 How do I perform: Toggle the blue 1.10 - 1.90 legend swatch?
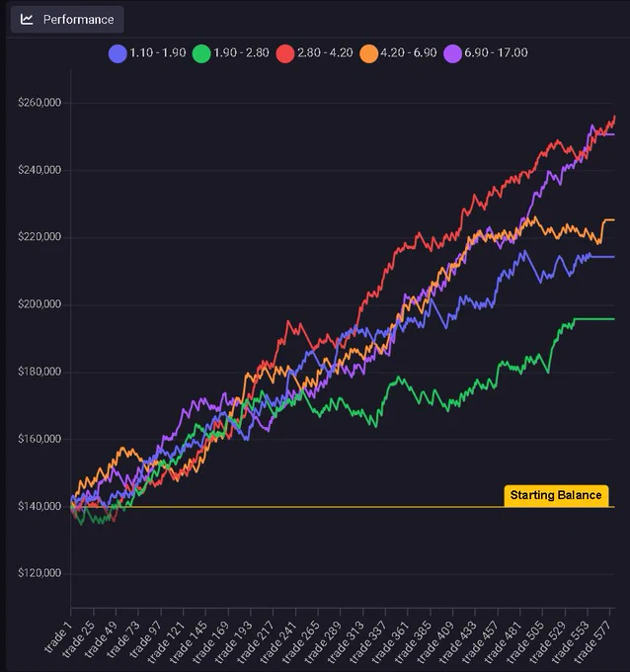point(118,53)
